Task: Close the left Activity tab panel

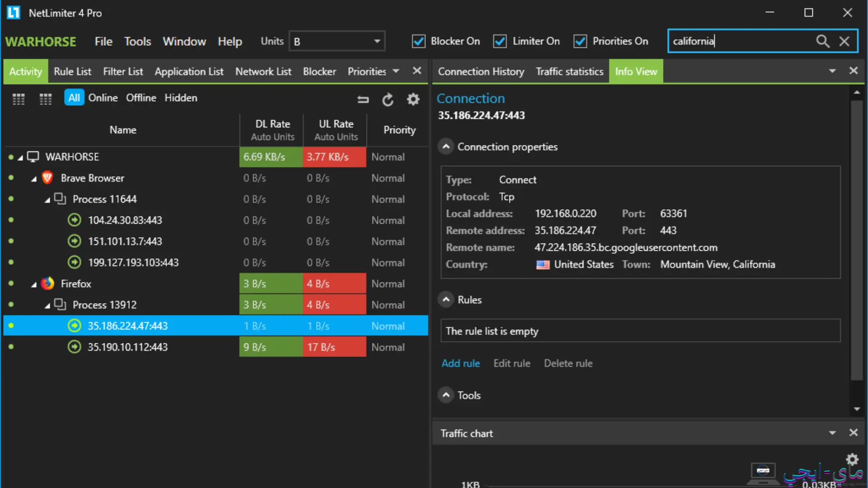Action: (x=417, y=70)
